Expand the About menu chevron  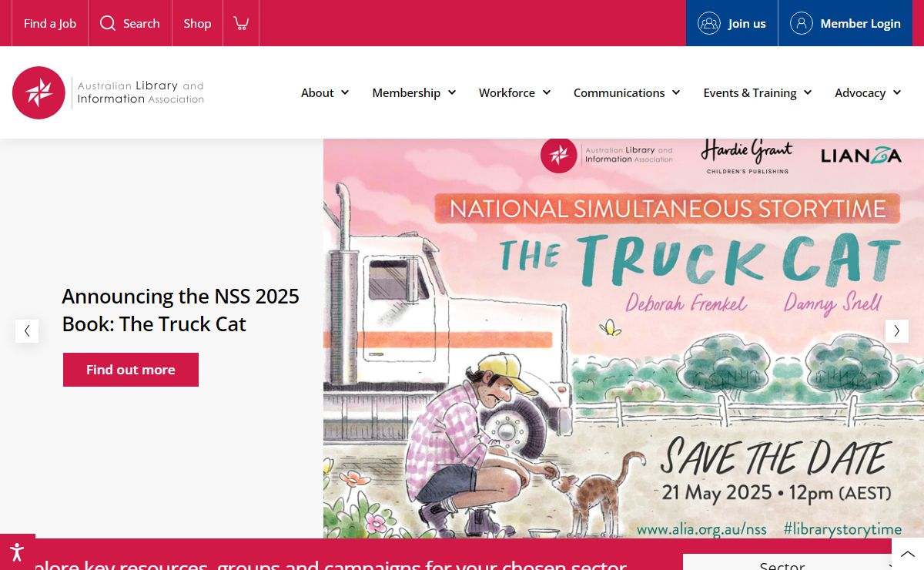point(345,92)
